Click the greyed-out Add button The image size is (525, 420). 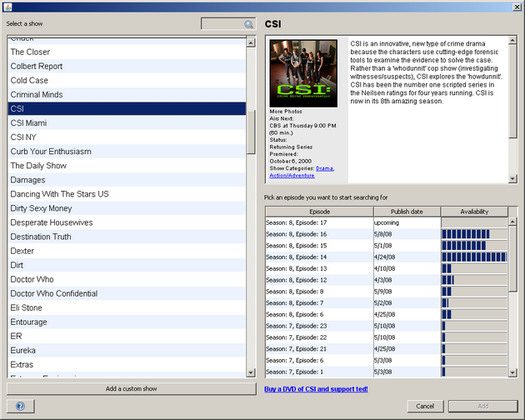click(482, 406)
